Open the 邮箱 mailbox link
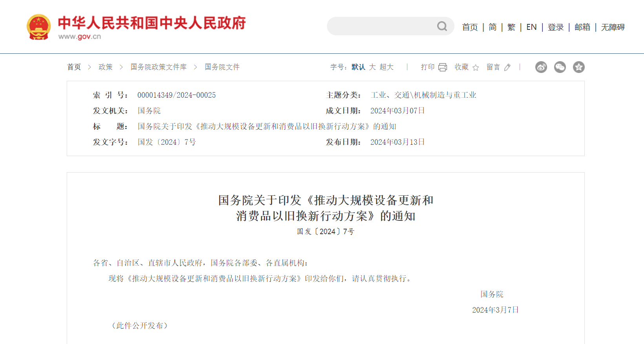The height and width of the screenshot is (344, 644). coord(582,27)
